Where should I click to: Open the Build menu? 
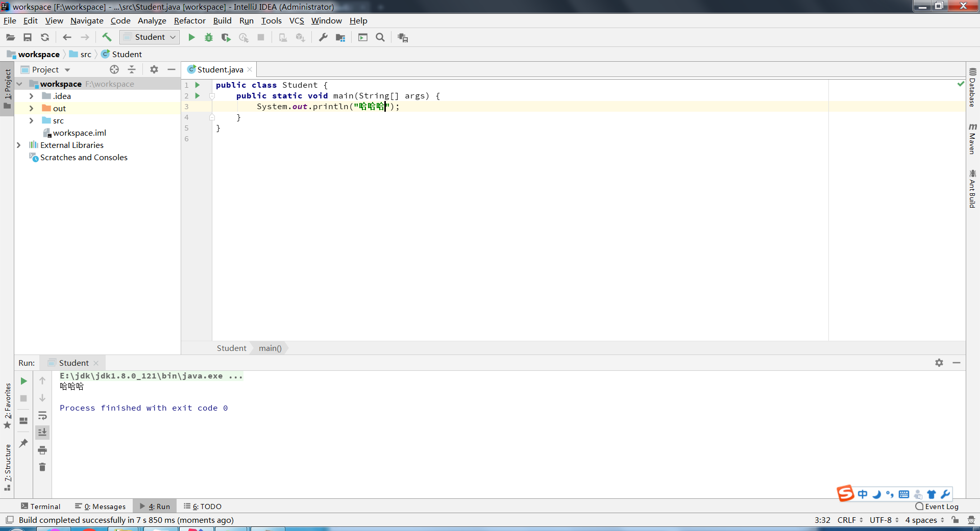(222, 20)
